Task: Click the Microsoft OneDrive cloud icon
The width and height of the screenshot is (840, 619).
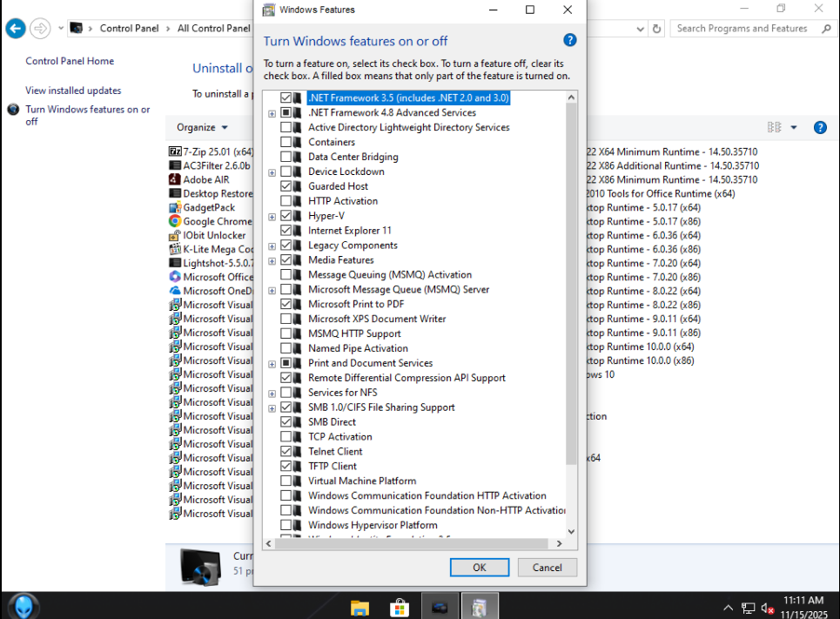Action: [175, 291]
